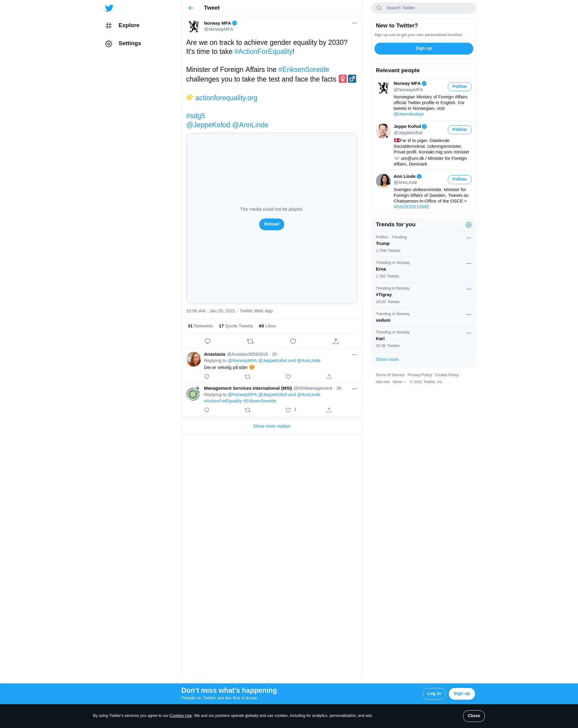
Task: Toggle Follow for Jeppe Kofod
Action: tap(459, 130)
